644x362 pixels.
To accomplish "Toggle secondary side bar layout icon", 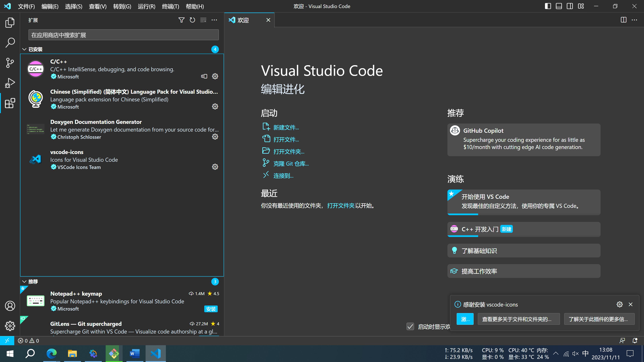I will tap(570, 6).
